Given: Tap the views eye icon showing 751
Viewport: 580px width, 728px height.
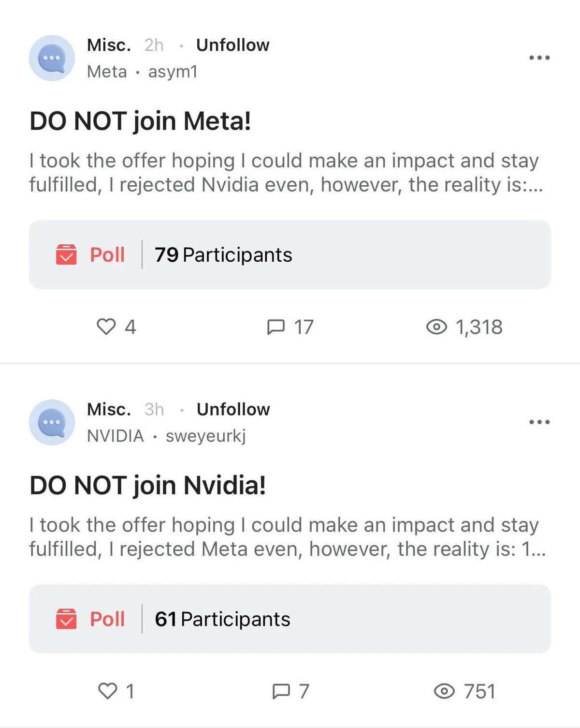Looking at the screenshot, I should coord(444,691).
